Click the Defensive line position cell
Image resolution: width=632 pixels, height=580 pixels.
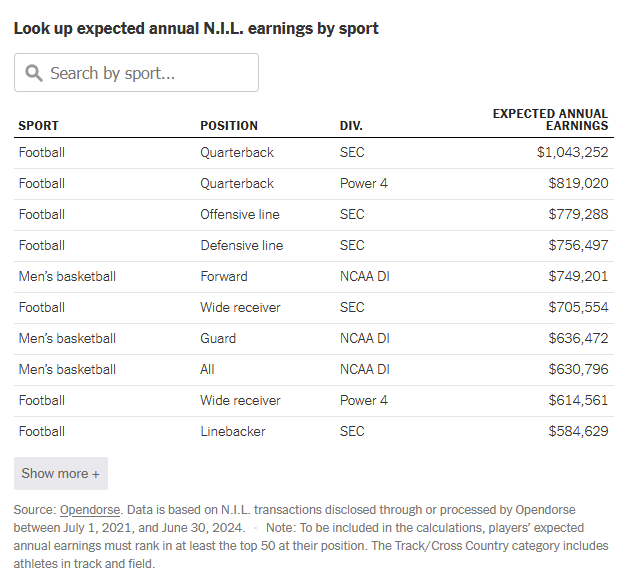242,245
